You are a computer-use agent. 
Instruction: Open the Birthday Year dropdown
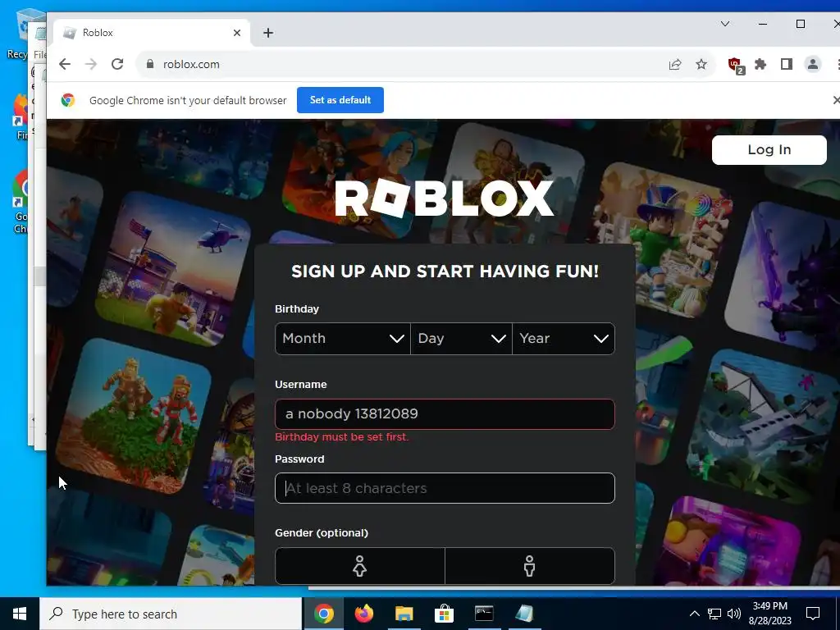pos(564,339)
